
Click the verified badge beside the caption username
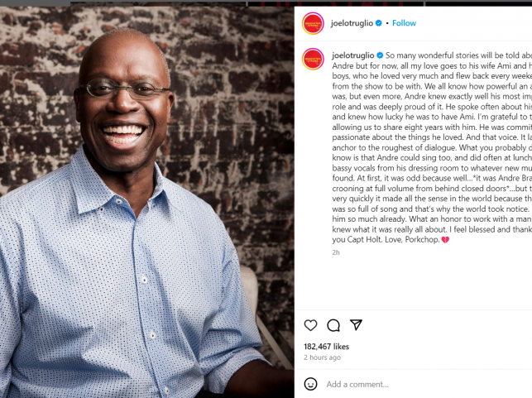[380, 55]
